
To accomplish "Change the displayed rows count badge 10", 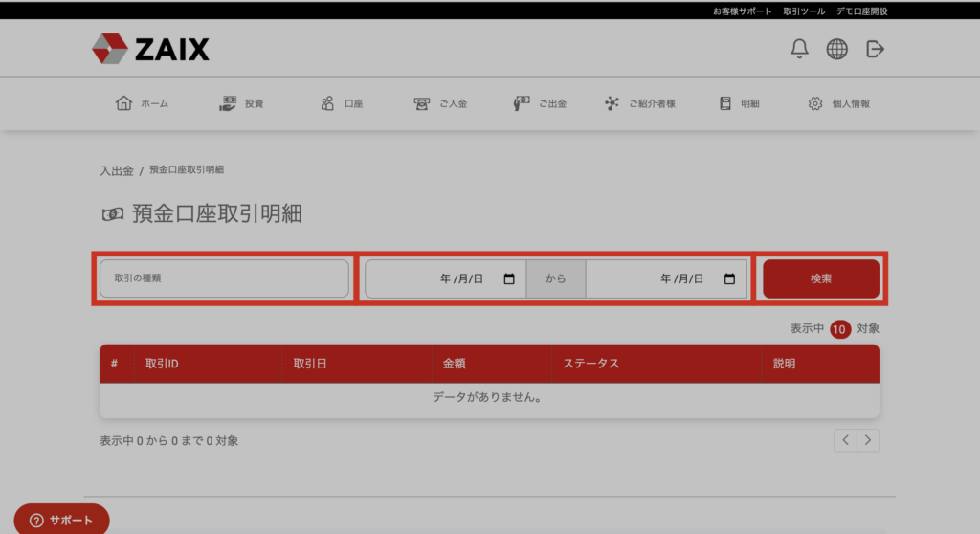I will click(840, 328).
